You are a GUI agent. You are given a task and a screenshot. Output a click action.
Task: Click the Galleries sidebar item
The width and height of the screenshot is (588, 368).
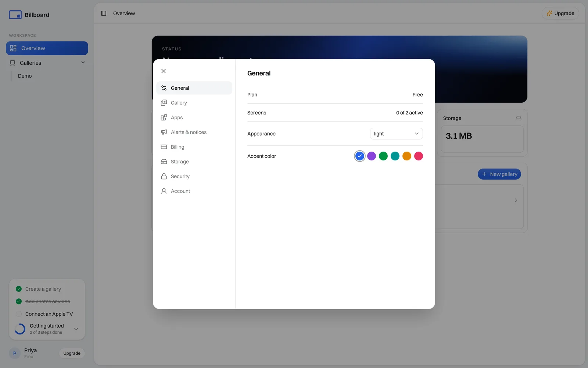point(47,63)
